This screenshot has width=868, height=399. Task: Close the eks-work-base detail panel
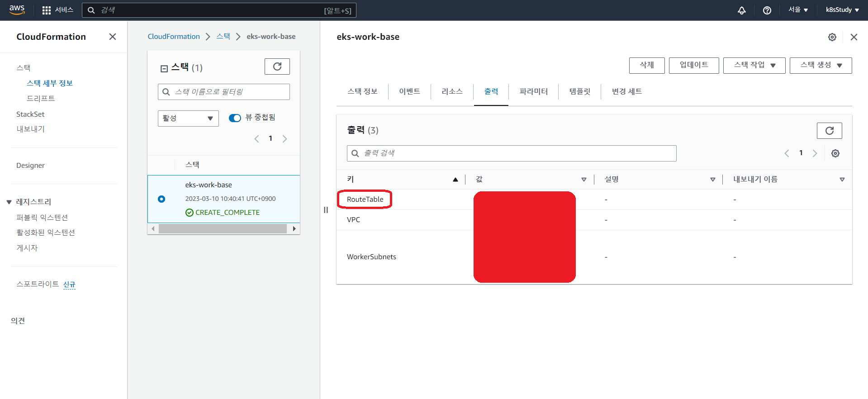coord(854,37)
